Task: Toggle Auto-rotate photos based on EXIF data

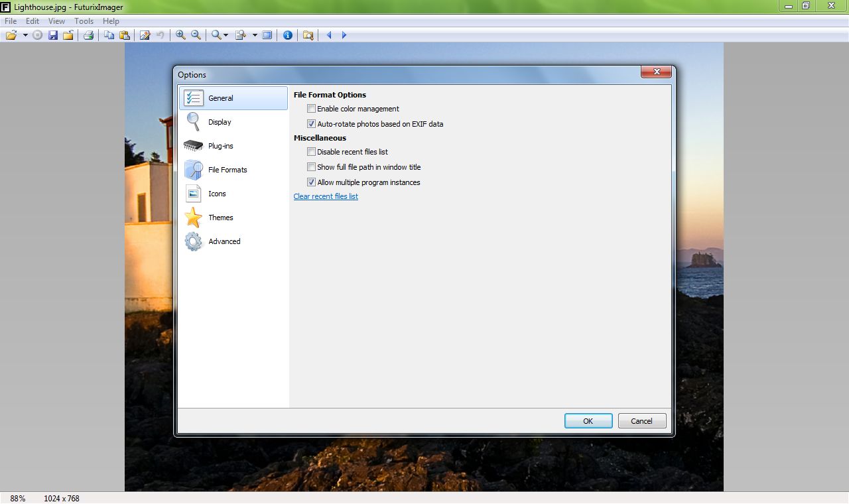Action: (x=311, y=124)
